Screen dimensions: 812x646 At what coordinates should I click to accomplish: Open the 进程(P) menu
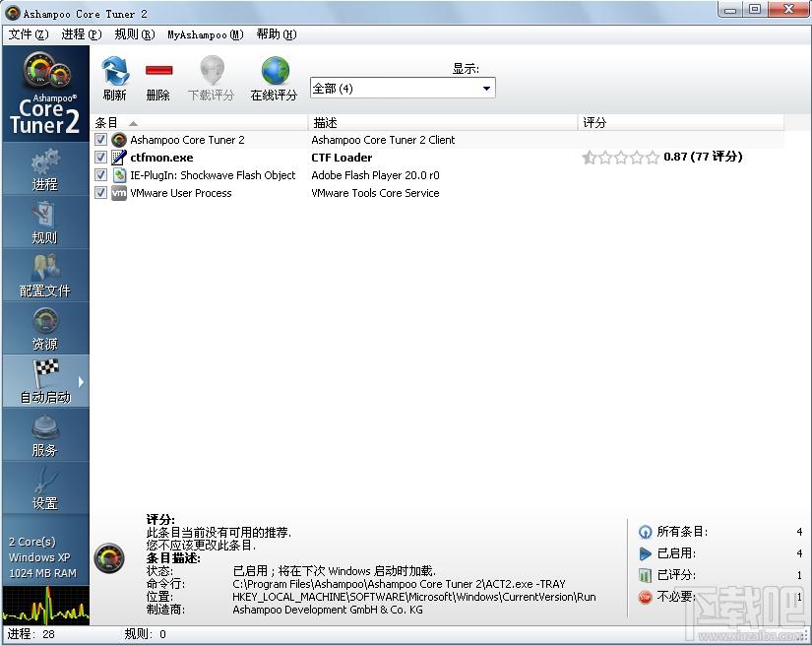82,34
